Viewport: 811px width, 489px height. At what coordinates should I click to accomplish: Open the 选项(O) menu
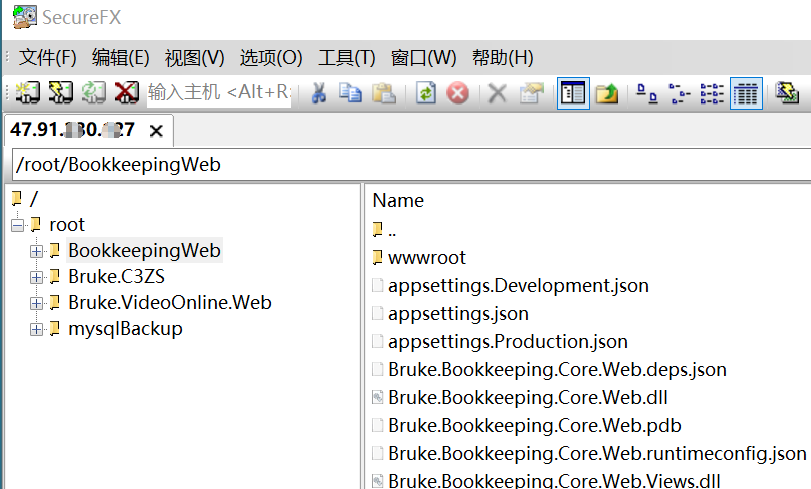coord(271,57)
